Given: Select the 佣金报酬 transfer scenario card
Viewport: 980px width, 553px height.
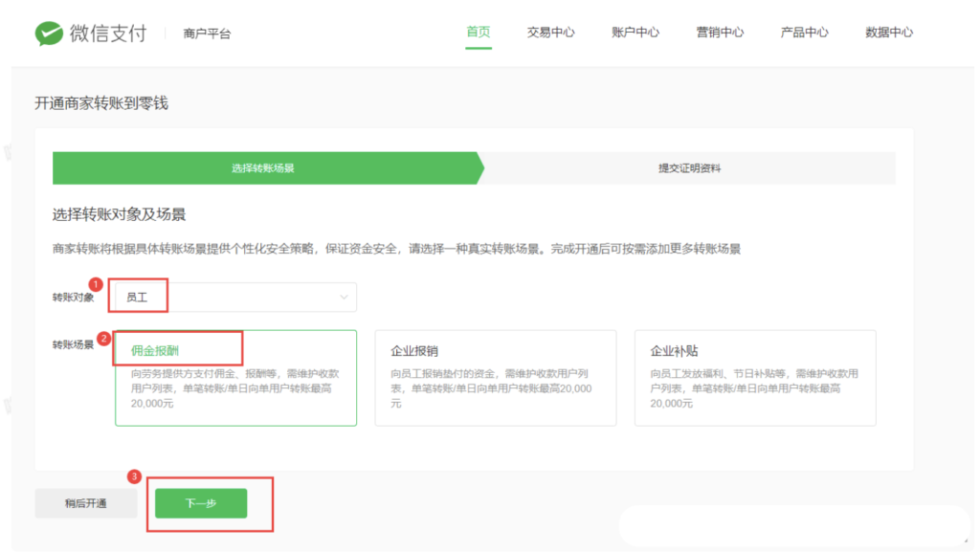Looking at the screenshot, I should [x=235, y=378].
